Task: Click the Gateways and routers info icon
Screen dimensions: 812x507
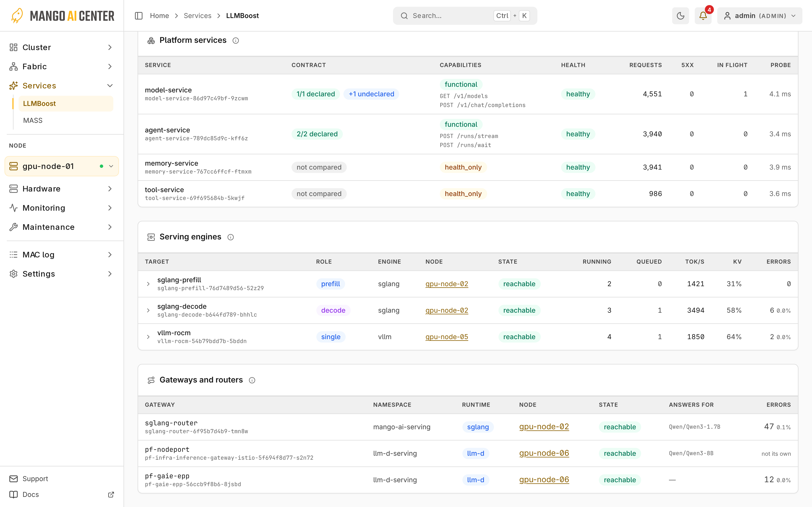Action: coord(252,380)
